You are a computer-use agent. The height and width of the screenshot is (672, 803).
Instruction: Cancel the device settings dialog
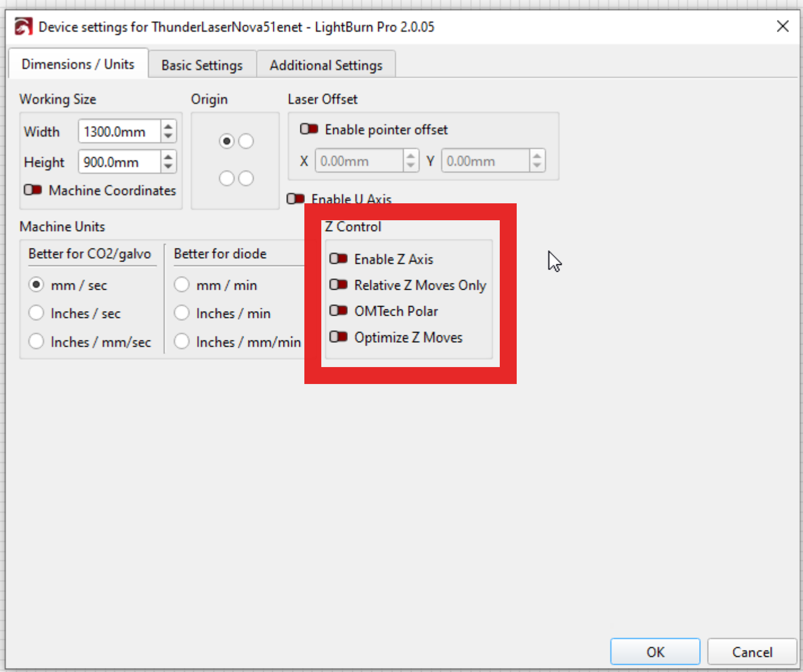[752, 652]
